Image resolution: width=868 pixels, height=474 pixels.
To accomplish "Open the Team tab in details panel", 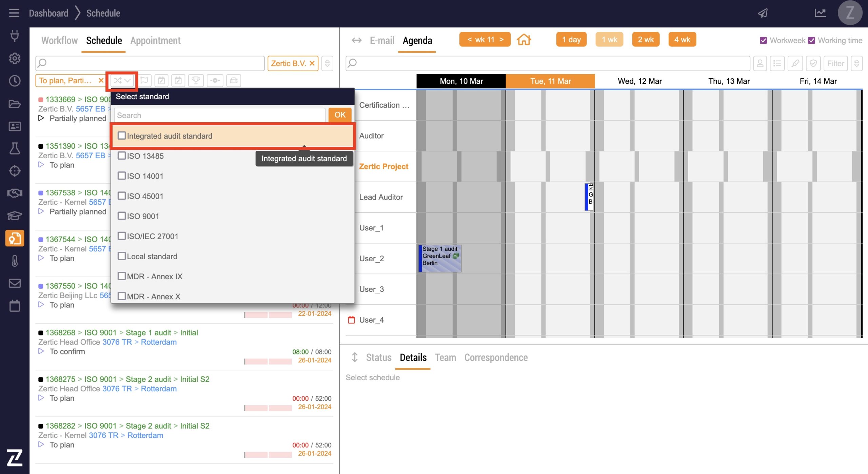I will [x=445, y=357].
